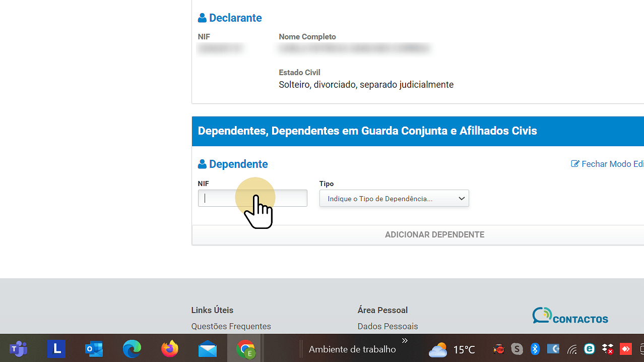Viewport: 644px width, 362px height.
Task: Click the Dependente person icon
Action: point(202,163)
